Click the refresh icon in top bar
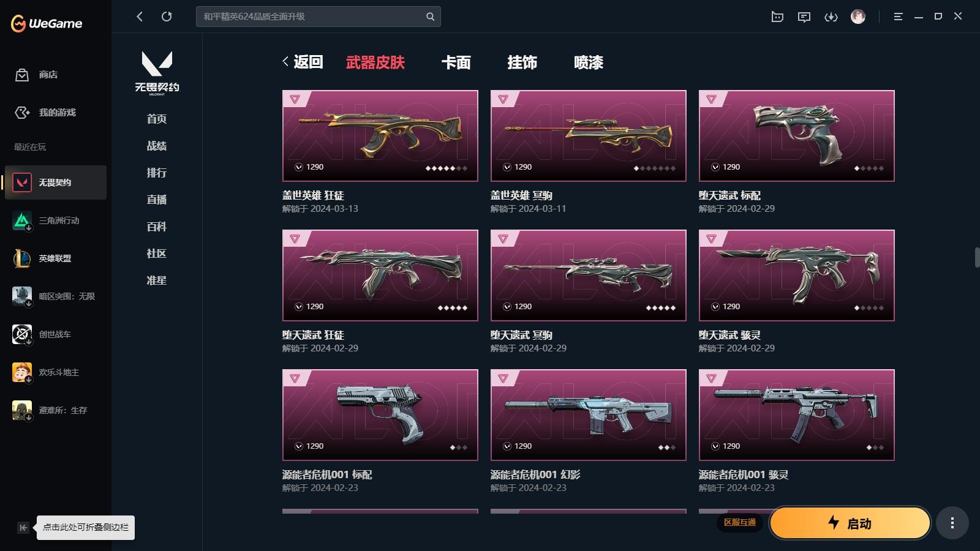 coord(167,17)
